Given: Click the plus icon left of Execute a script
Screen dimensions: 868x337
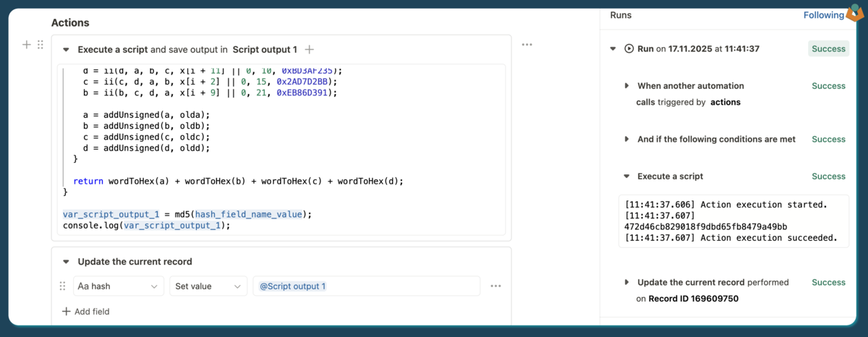Looking at the screenshot, I should (x=27, y=45).
